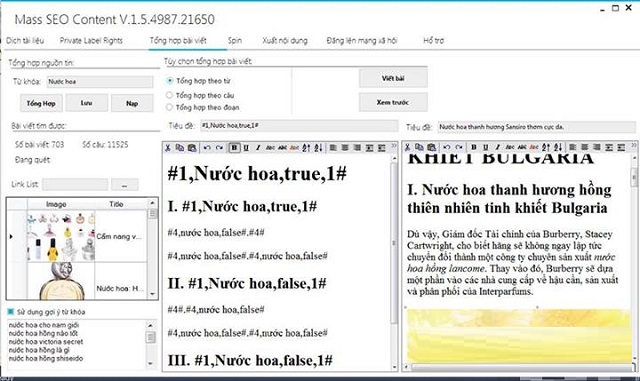Viewport: 640px width, 381px height.
Task: Click right preview horizontal scrollbar
Action: [520, 367]
